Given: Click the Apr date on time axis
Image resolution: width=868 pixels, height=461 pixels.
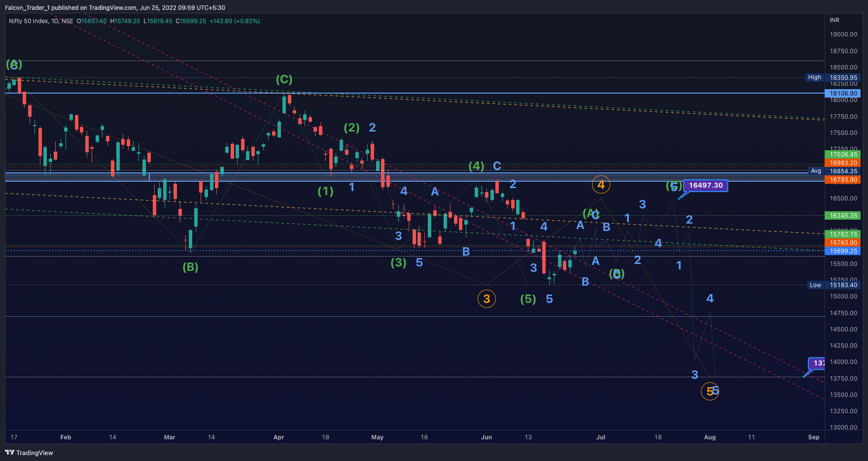Looking at the screenshot, I should pyautogui.click(x=278, y=437).
